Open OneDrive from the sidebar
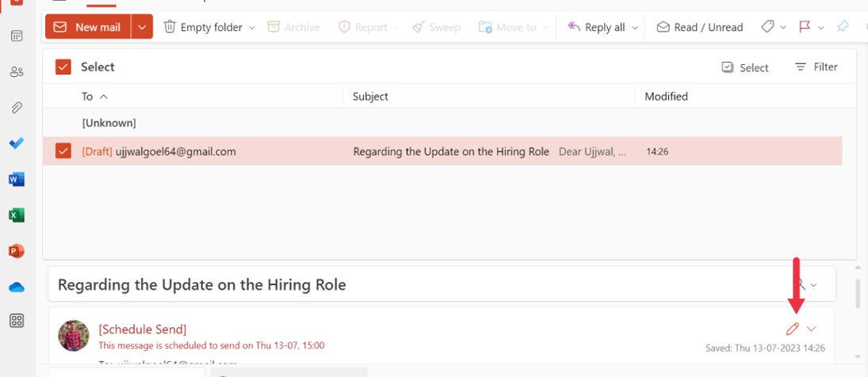 pyautogui.click(x=17, y=287)
